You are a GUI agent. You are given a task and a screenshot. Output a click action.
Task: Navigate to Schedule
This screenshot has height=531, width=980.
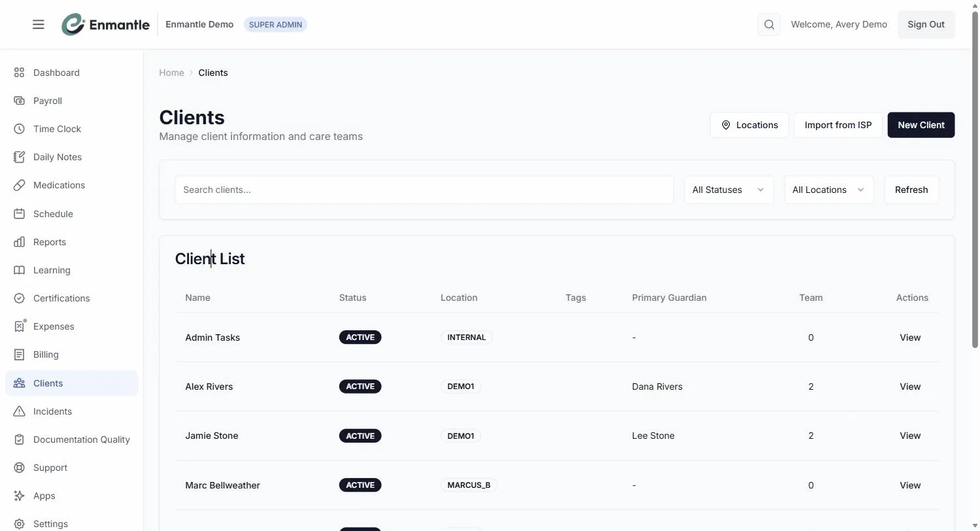[71, 214]
